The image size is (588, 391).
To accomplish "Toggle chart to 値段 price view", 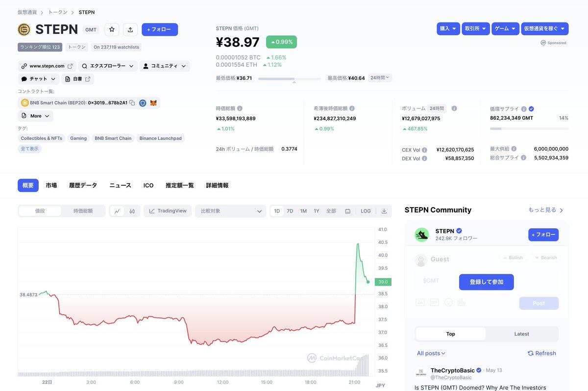I will click(x=40, y=211).
